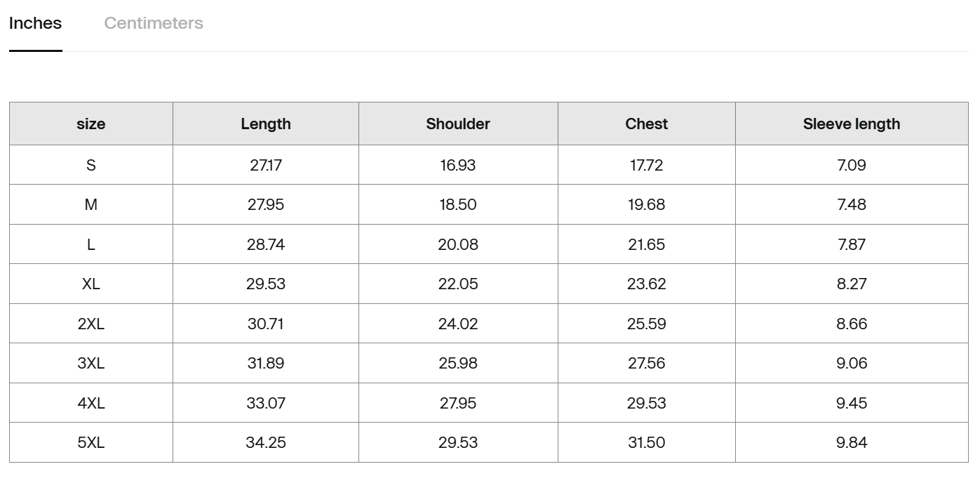The height and width of the screenshot is (483, 980).
Task: Select the XL size row label
Action: (91, 284)
